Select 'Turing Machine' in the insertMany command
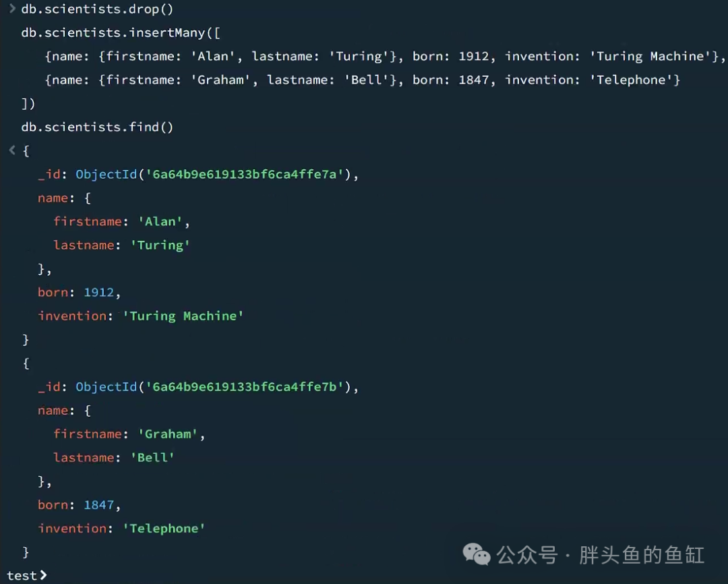 coord(650,56)
